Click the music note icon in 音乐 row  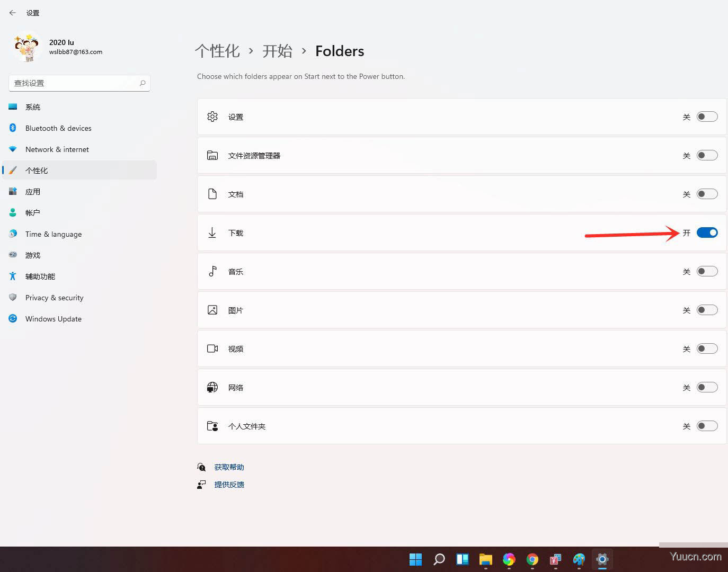pos(212,271)
